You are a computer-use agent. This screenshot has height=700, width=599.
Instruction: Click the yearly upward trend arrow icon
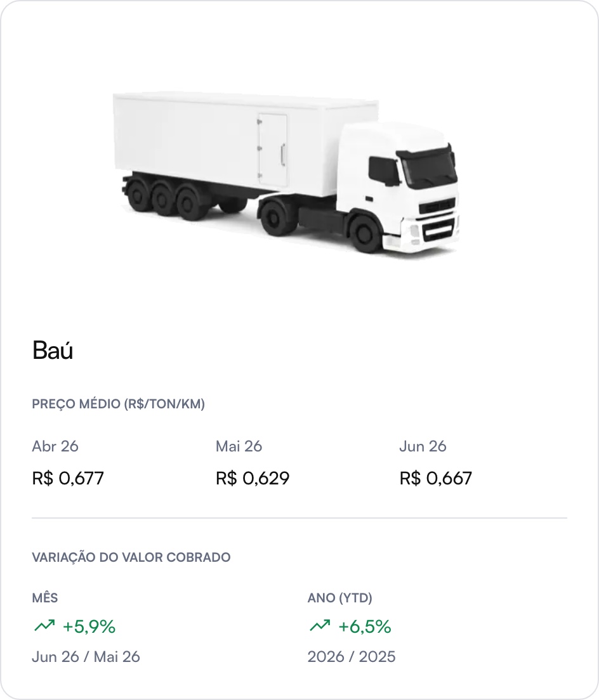point(320,626)
